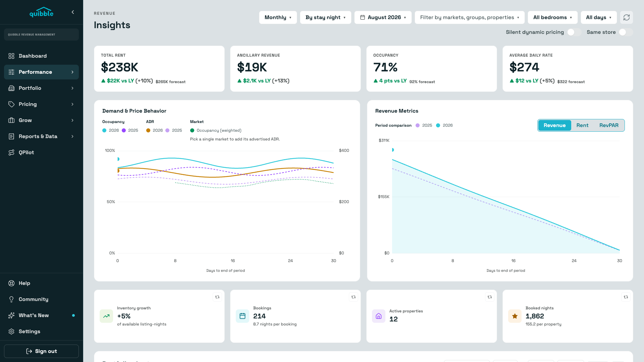Enable Silent dynamic pricing toggle
Viewport: 644px width, 362px height.
[x=574, y=32]
